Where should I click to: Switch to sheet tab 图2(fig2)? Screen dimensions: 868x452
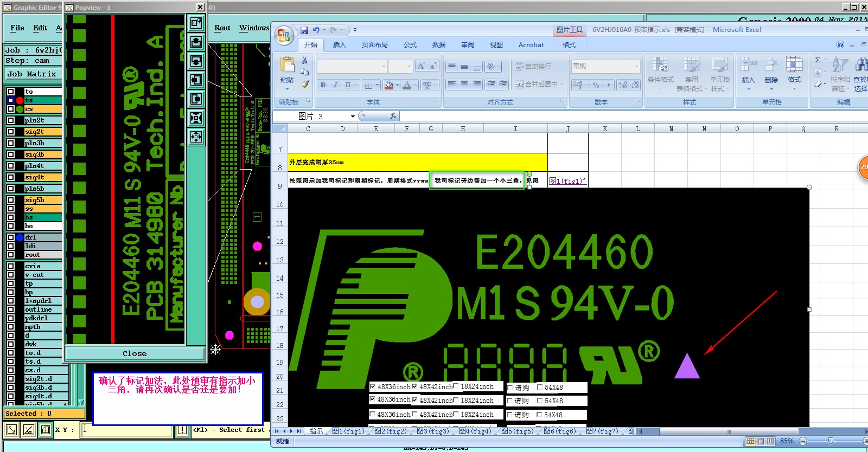391,431
